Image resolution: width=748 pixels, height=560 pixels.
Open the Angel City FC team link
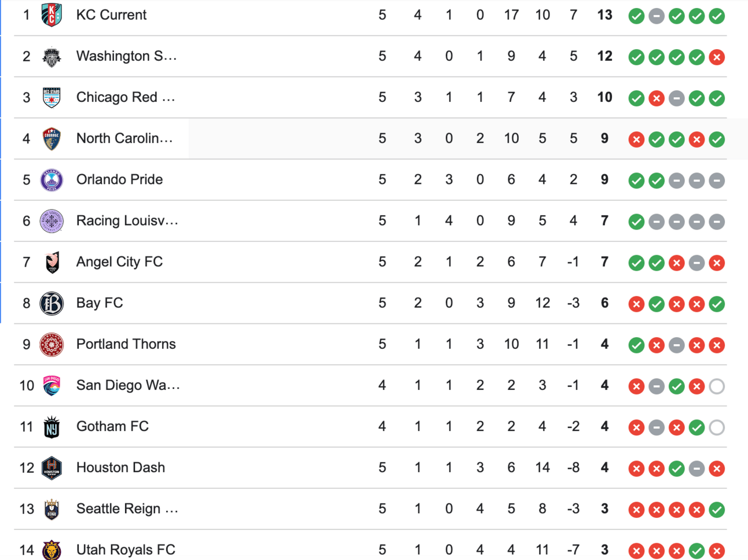click(119, 262)
